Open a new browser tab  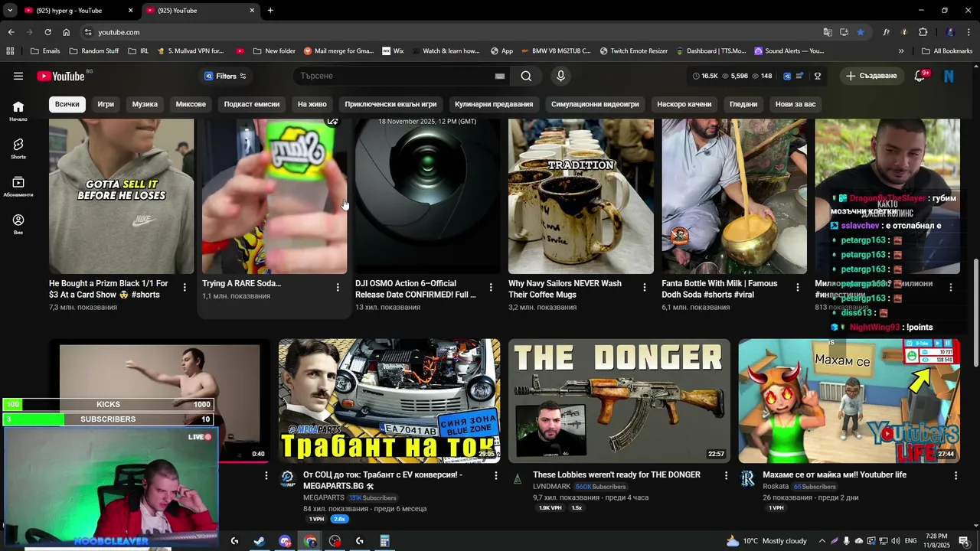point(270,11)
